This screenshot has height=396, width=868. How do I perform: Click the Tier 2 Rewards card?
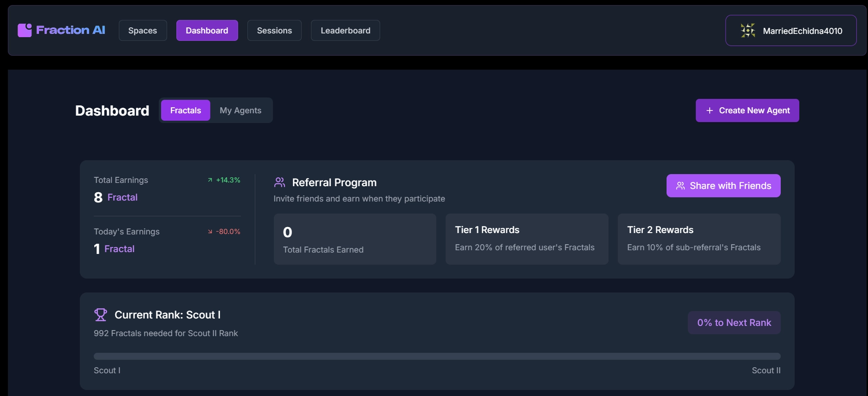coord(699,239)
